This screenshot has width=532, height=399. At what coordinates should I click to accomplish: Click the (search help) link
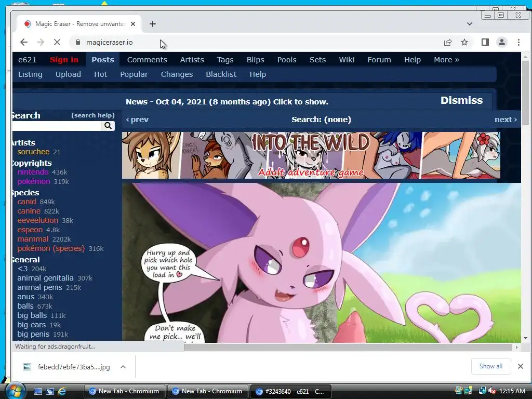point(92,115)
